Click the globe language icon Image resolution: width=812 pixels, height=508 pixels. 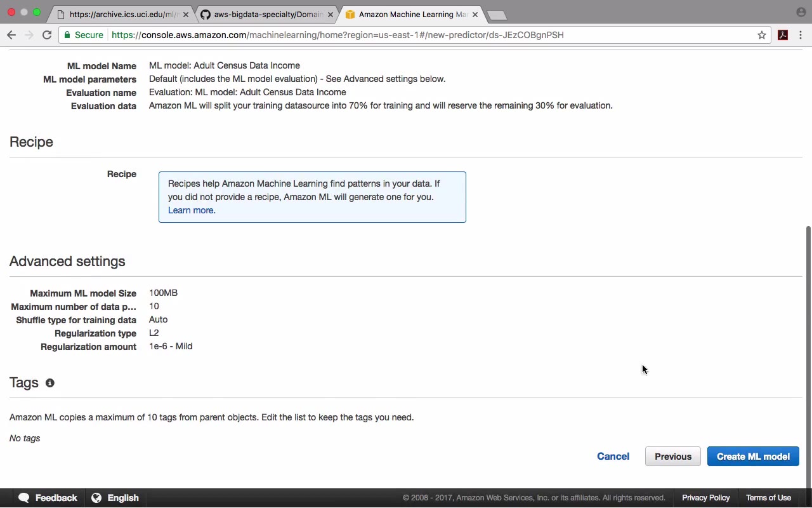pyautogui.click(x=96, y=498)
